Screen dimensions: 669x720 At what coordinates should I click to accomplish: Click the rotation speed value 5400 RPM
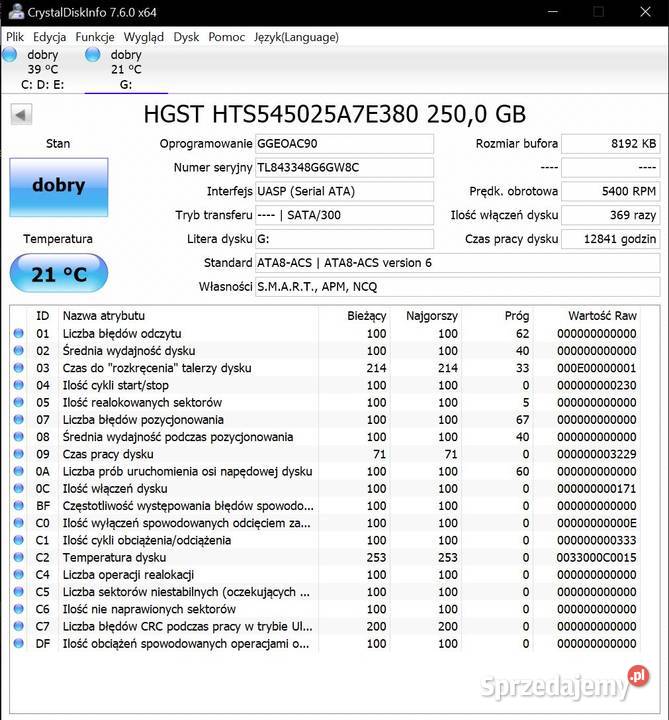tap(611, 191)
